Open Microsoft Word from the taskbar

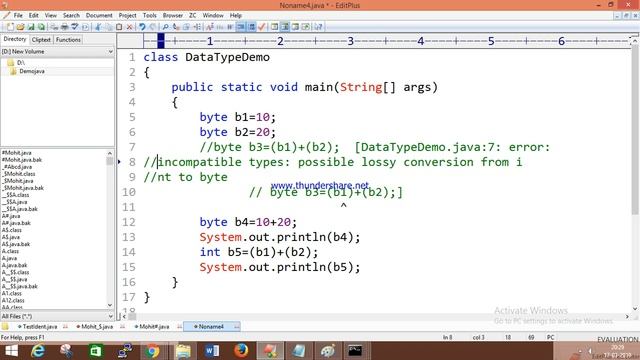coord(212,351)
